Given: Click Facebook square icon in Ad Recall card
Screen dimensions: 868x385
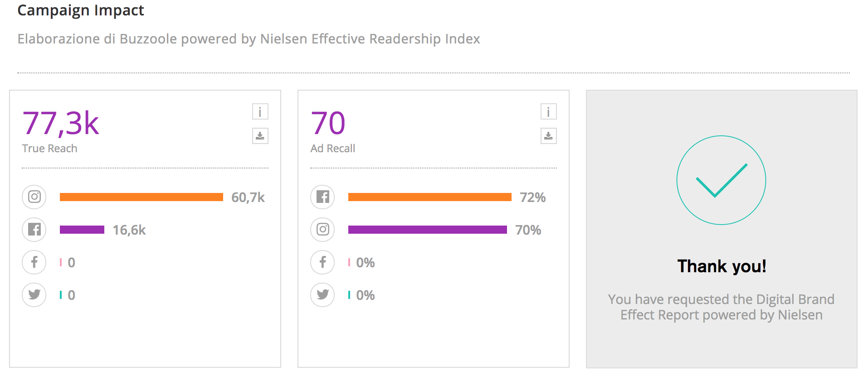Looking at the screenshot, I should pyautogui.click(x=322, y=197).
